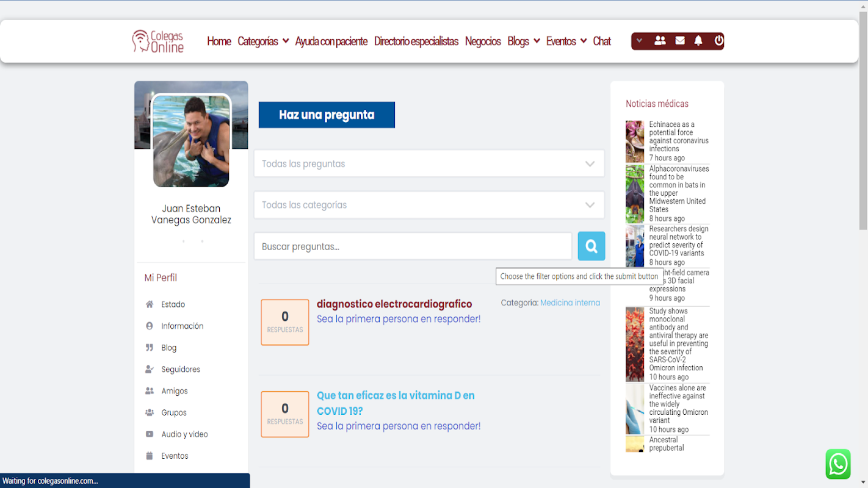The image size is (868, 488).
Task: Select Estado in the profile sidebar
Action: 173,304
